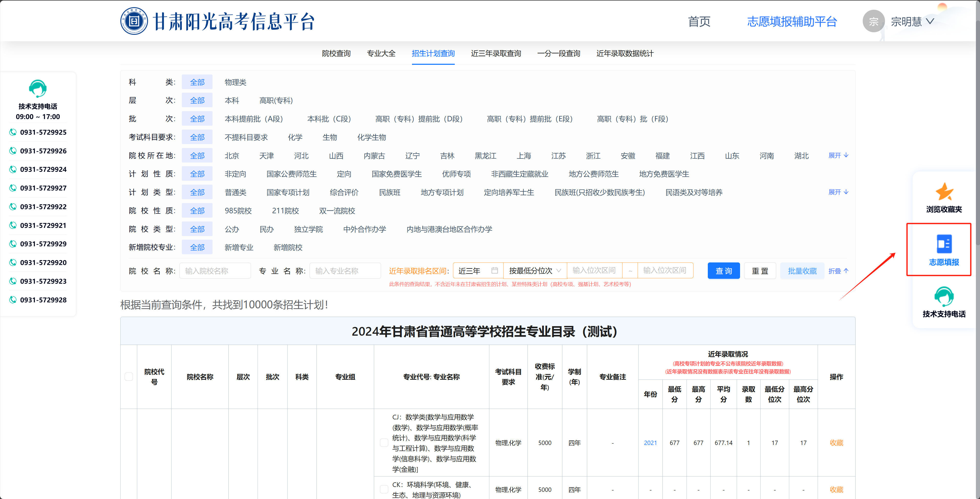This screenshot has height=499, width=980.
Task: Click the 输入院校名称 input field
Action: pyautogui.click(x=215, y=271)
